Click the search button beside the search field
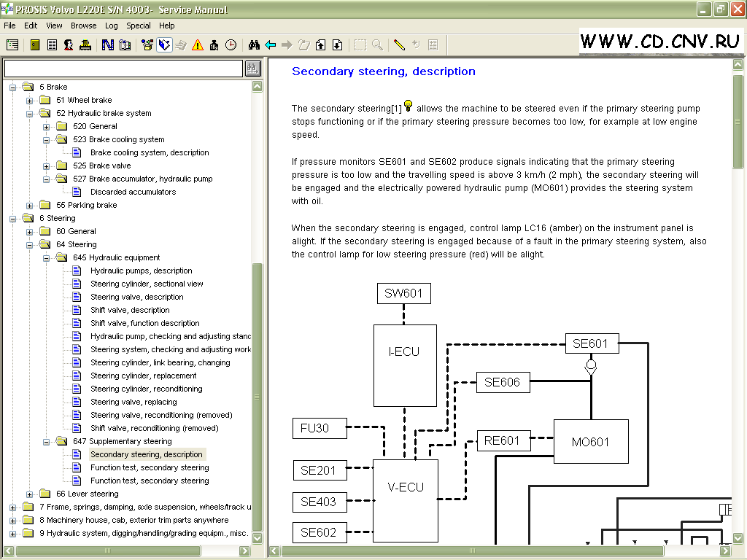This screenshot has width=747, height=560. [x=253, y=69]
